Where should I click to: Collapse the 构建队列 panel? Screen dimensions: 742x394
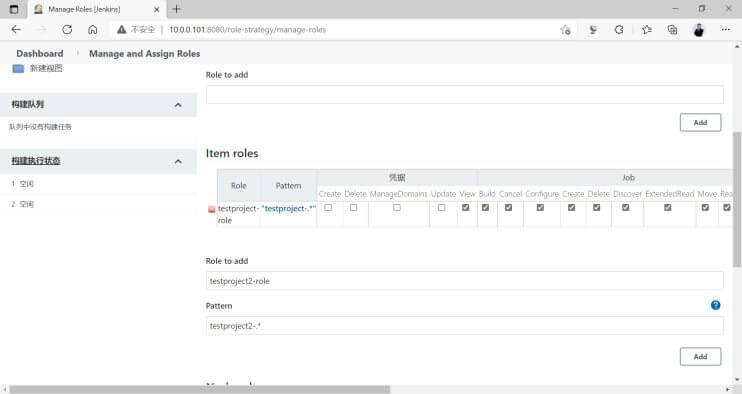pos(178,105)
